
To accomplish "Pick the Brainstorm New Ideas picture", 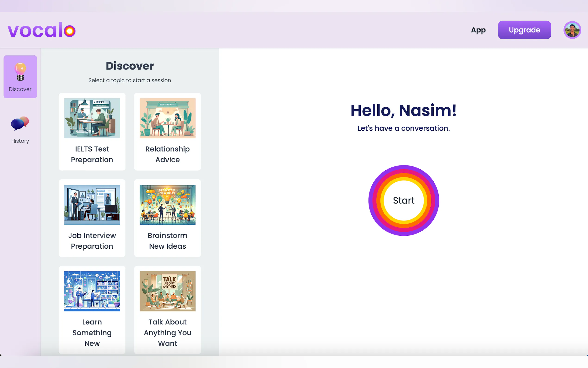I will click(167, 205).
